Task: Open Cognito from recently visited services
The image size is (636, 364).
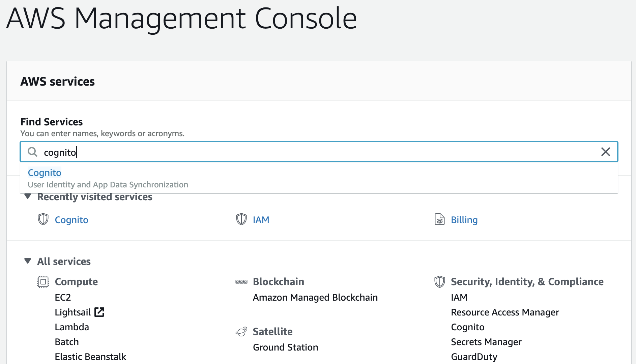Action: (71, 220)
